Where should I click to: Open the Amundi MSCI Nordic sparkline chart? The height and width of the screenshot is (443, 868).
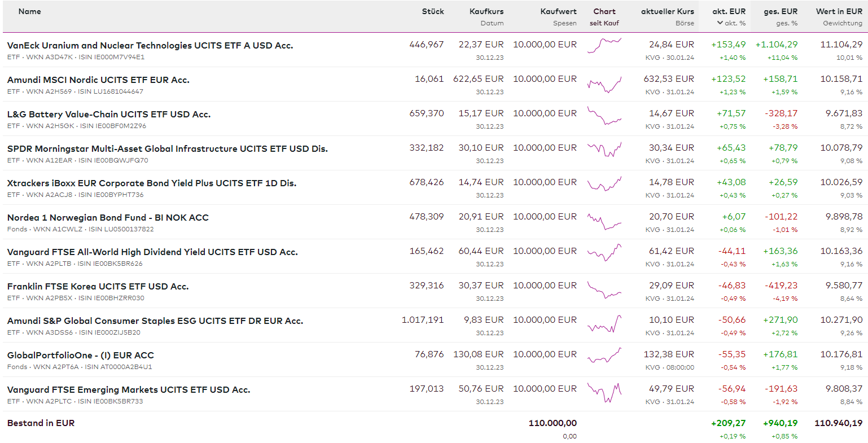click(x=604, y=85)
